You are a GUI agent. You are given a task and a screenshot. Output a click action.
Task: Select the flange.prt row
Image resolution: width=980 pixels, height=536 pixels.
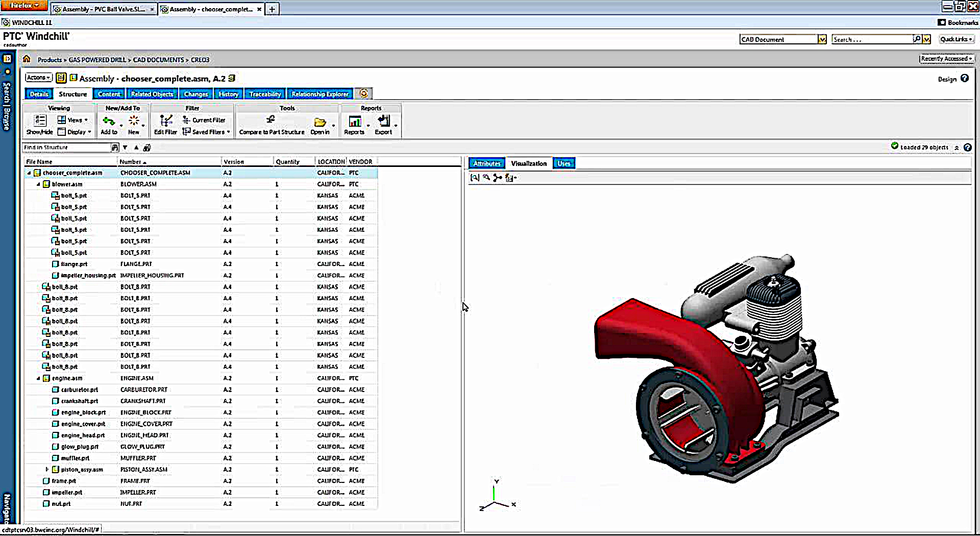201,264
